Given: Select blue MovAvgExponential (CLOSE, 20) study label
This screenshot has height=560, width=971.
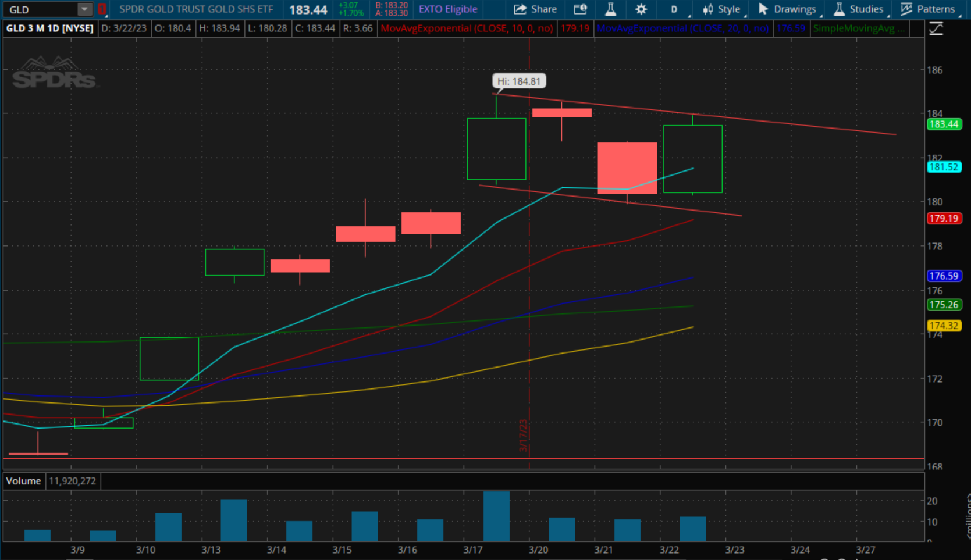Looking at the screenshot, I should (682, 28).
